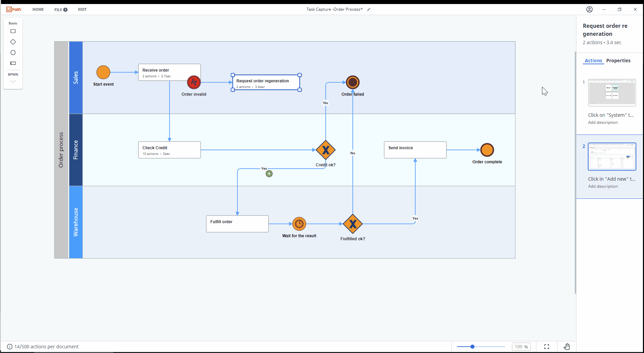Open the HOME menu
Viewport: 644px width, 353px height.
click(38, 9)
